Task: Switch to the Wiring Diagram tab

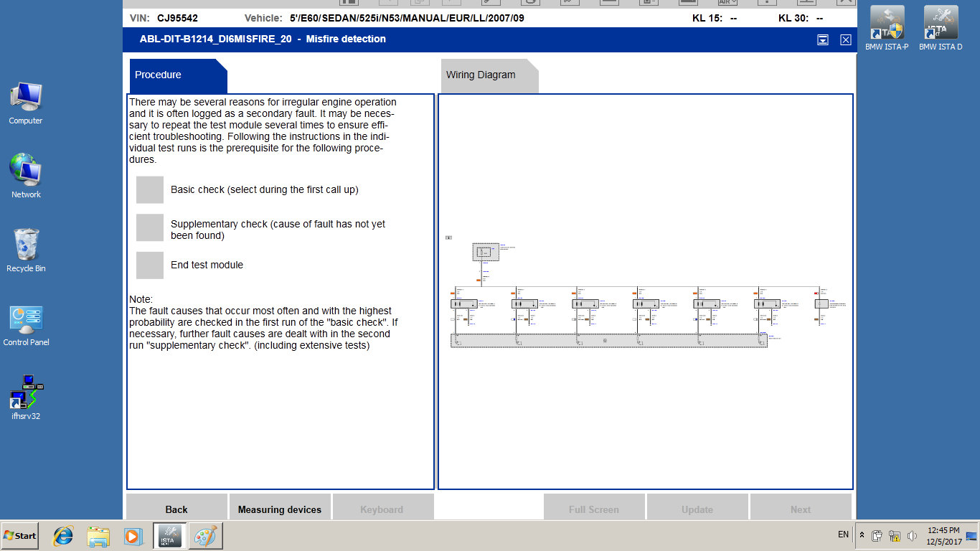Action: point(481,75)
